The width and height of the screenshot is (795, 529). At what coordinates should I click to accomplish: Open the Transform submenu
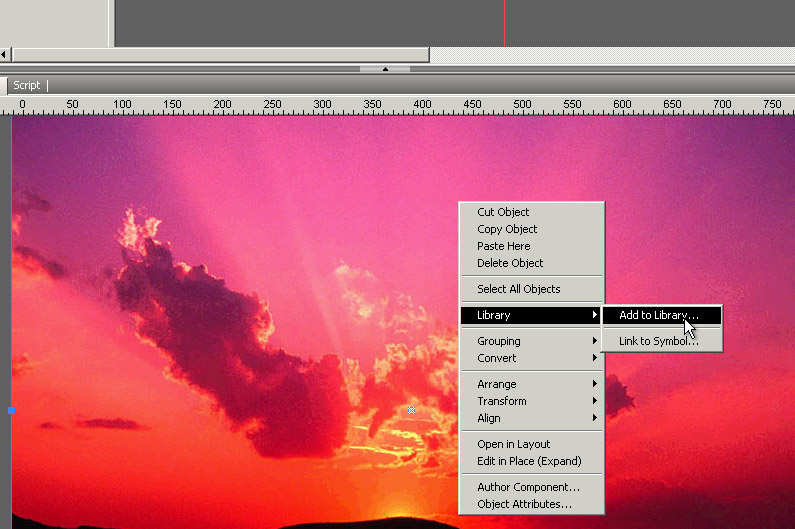(x=530, y=401)
